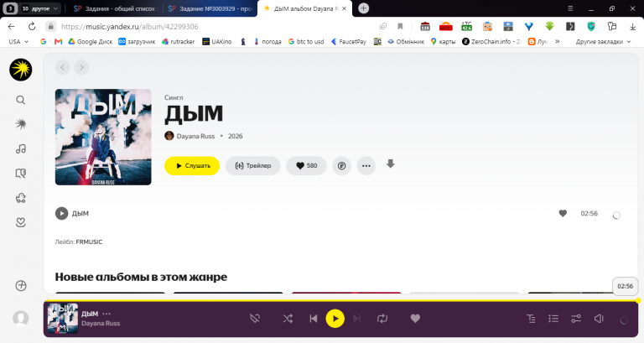The width and height of the screenshot is (644, 343).
Task: Open rutracker bookmark
Action: pos(179,41)
